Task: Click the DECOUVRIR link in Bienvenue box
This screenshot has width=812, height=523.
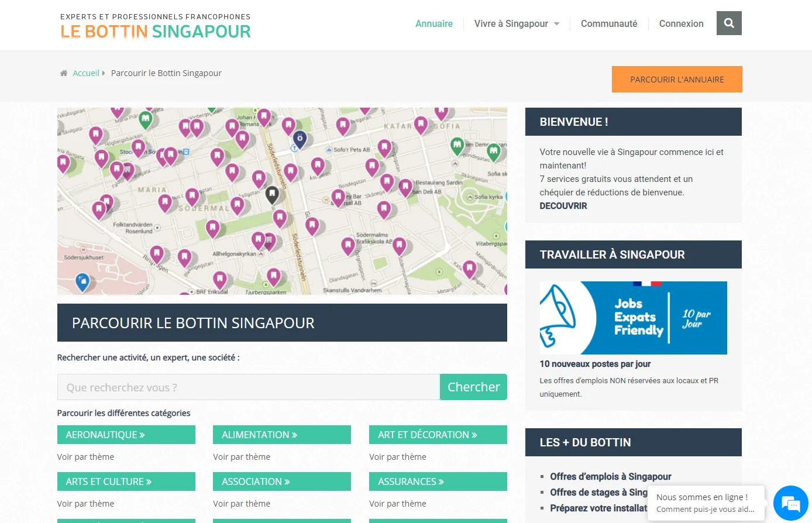Action: point(563,206)
